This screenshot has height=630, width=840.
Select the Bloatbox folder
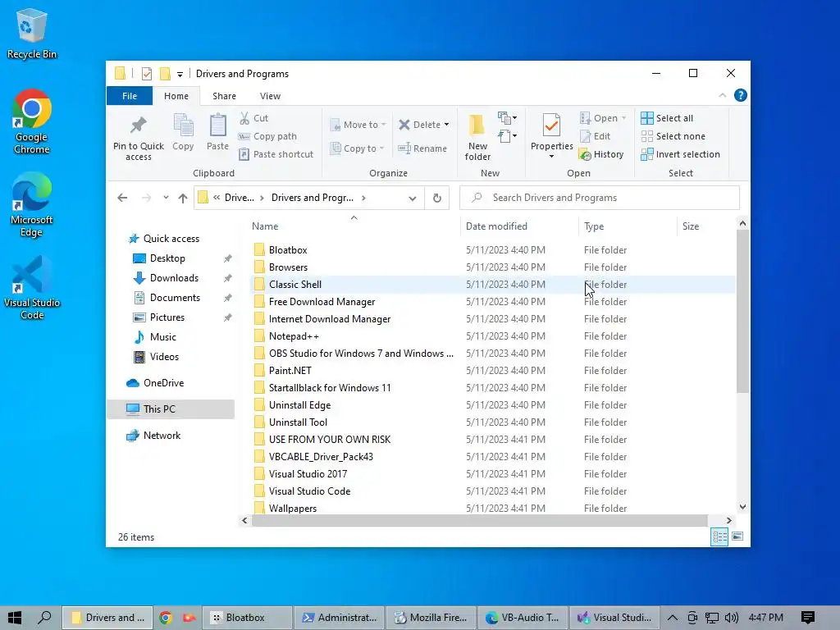click(x=288, y=250)
